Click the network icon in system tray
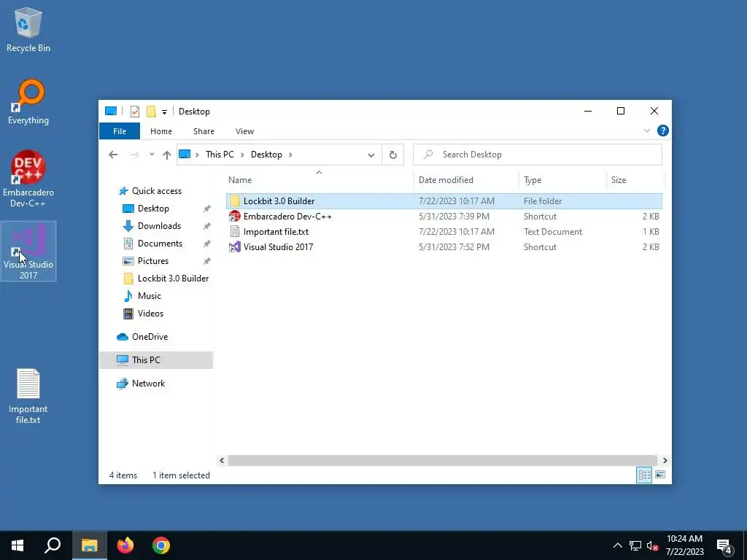 (635, 545)
